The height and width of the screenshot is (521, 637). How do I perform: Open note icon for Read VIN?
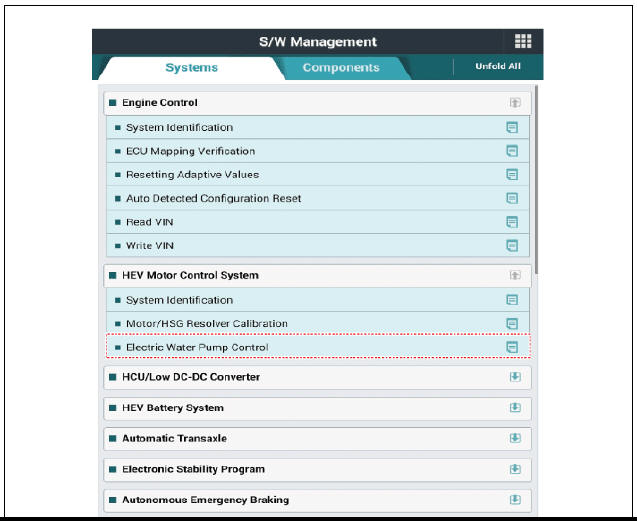click(512, 222)
